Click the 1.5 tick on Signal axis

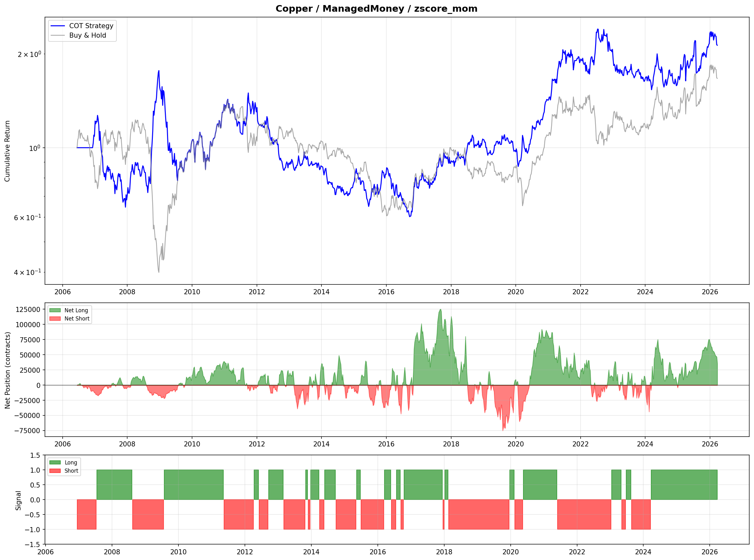pos(35,455)
